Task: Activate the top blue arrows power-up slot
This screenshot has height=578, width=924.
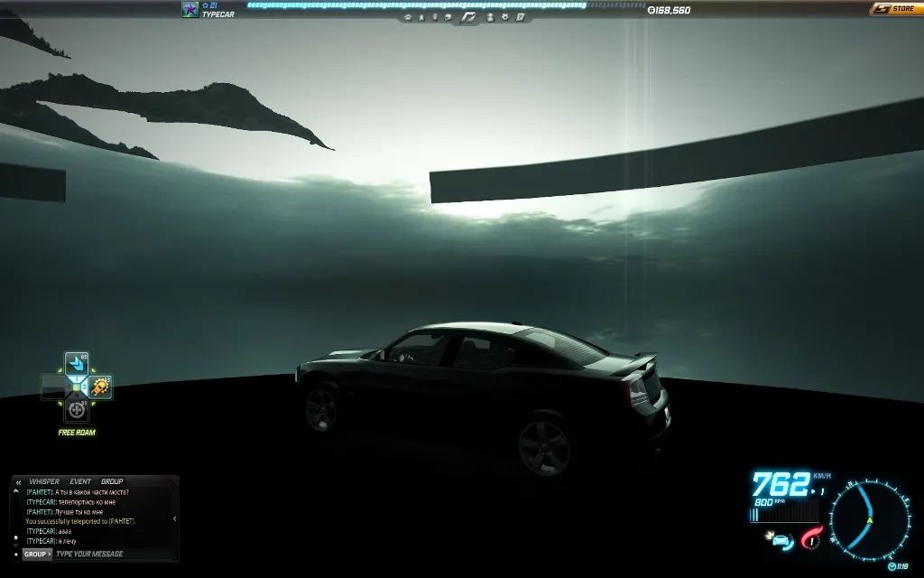Action: point(77,363)
